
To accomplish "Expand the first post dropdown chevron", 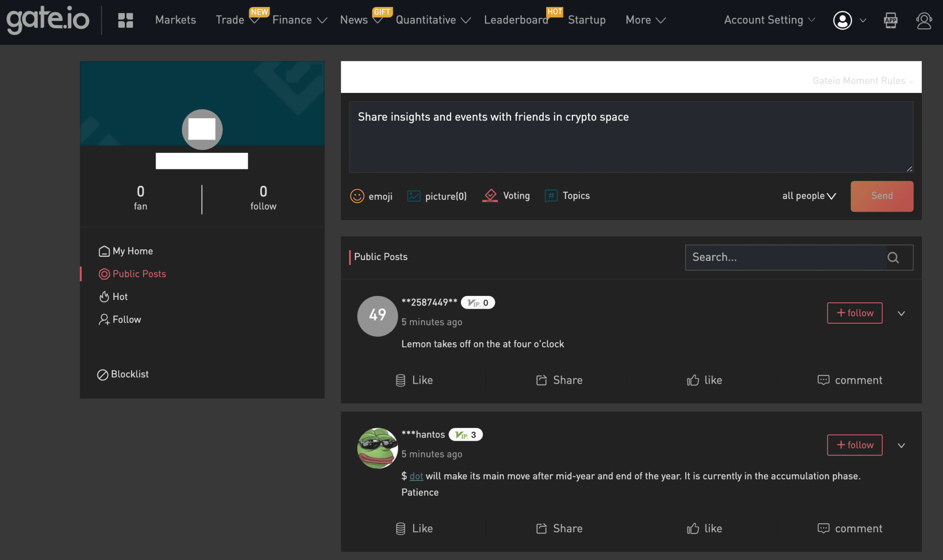I will (x=902, y=313).
